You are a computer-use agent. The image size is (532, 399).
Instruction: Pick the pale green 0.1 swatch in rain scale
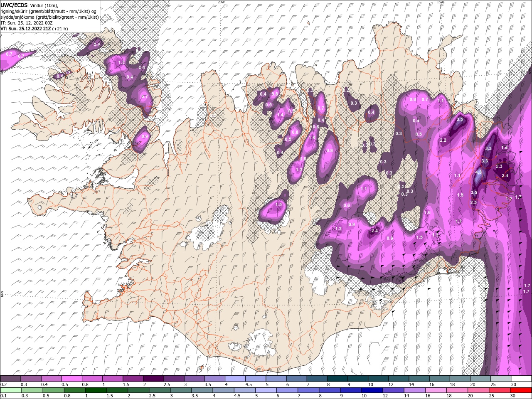point(10,390)
